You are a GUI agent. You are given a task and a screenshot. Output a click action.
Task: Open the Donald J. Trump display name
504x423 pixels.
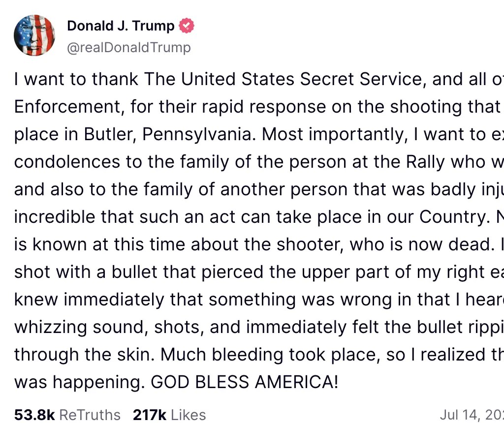click(121, 26)
